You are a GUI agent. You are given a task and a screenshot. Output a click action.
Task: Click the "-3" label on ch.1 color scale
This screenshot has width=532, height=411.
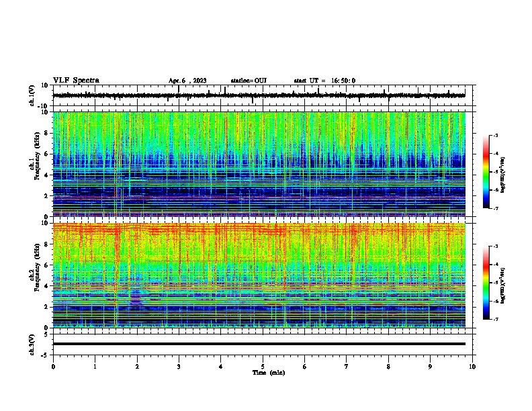[496, 136]
